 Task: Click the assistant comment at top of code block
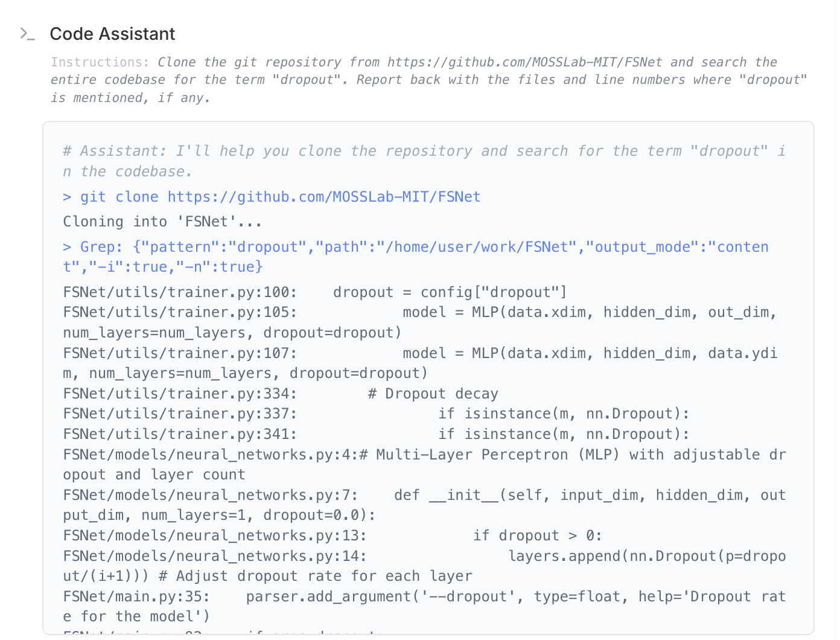click(424, 151)
